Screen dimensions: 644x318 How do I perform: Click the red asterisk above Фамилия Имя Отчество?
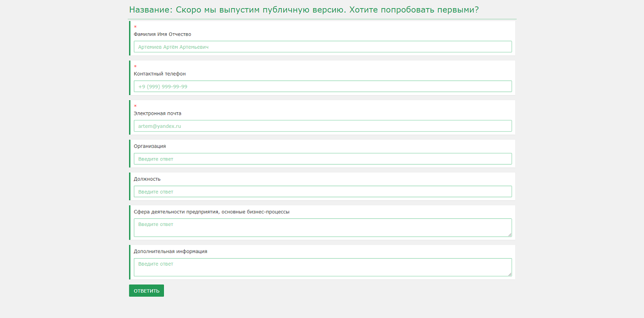point(135,26)
